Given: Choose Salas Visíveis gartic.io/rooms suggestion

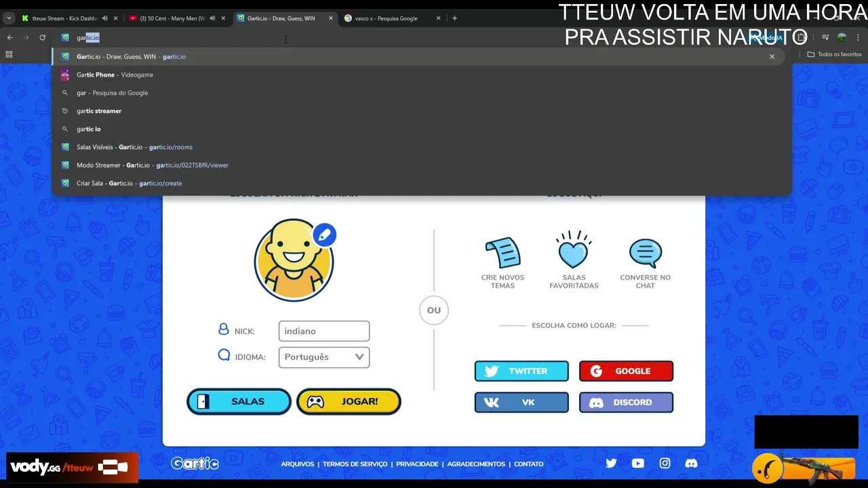Looking at the screenshot, I should pyautogui.click(x=418, y=147).
